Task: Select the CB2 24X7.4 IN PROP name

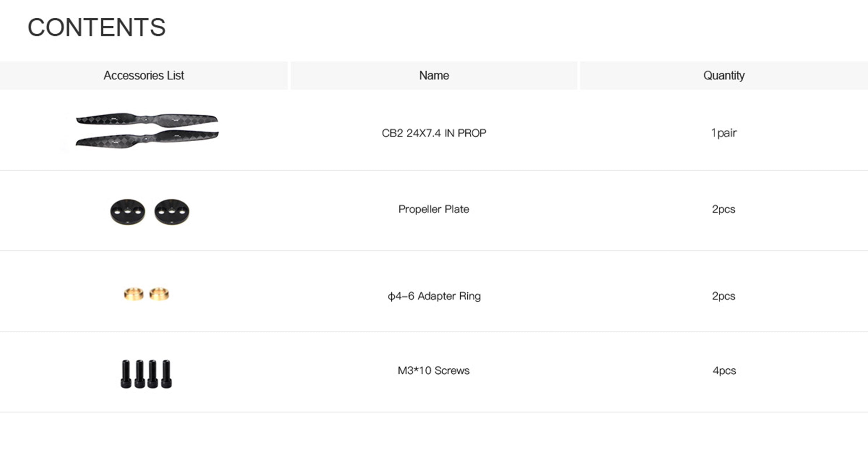Action: click(434, 133)
